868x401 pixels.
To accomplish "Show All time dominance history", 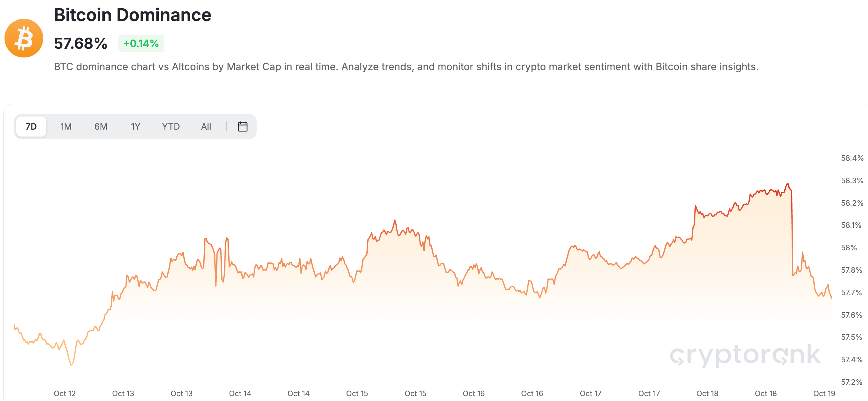I will coord(206,127).
